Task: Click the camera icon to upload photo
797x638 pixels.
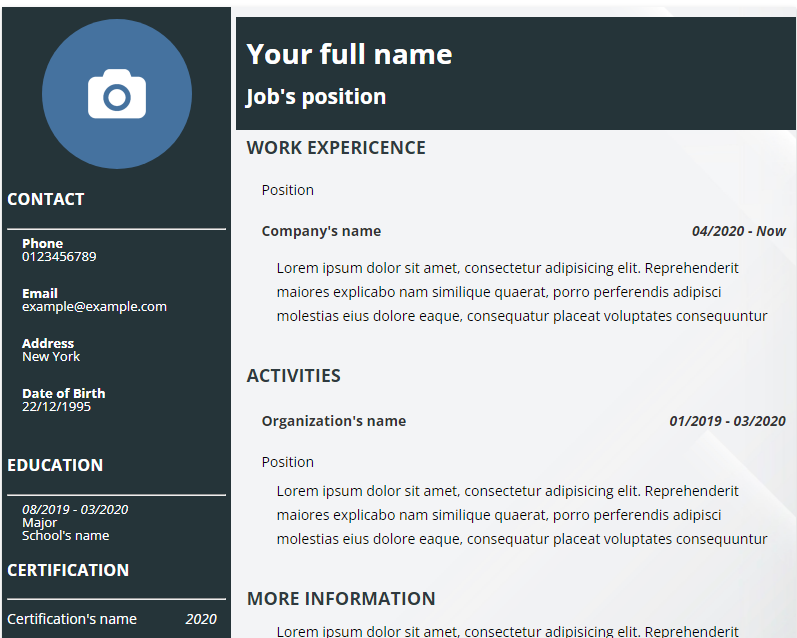Action: (117, 94)
